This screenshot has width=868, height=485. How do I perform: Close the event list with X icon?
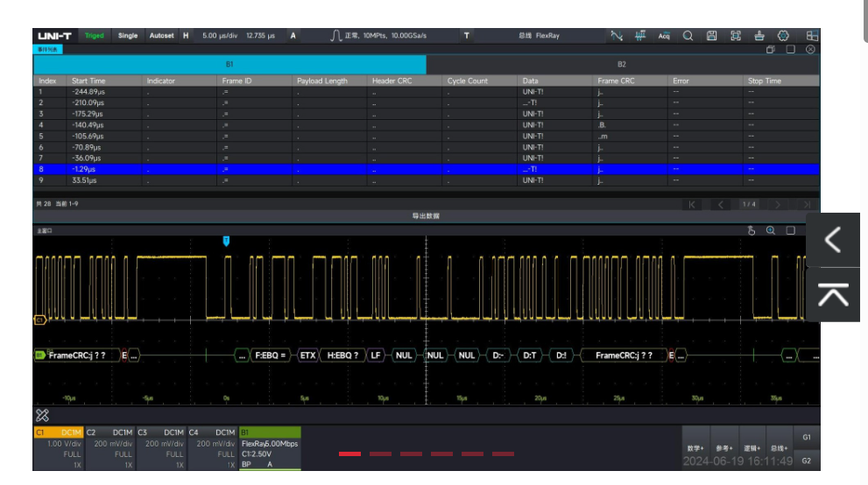810,50
